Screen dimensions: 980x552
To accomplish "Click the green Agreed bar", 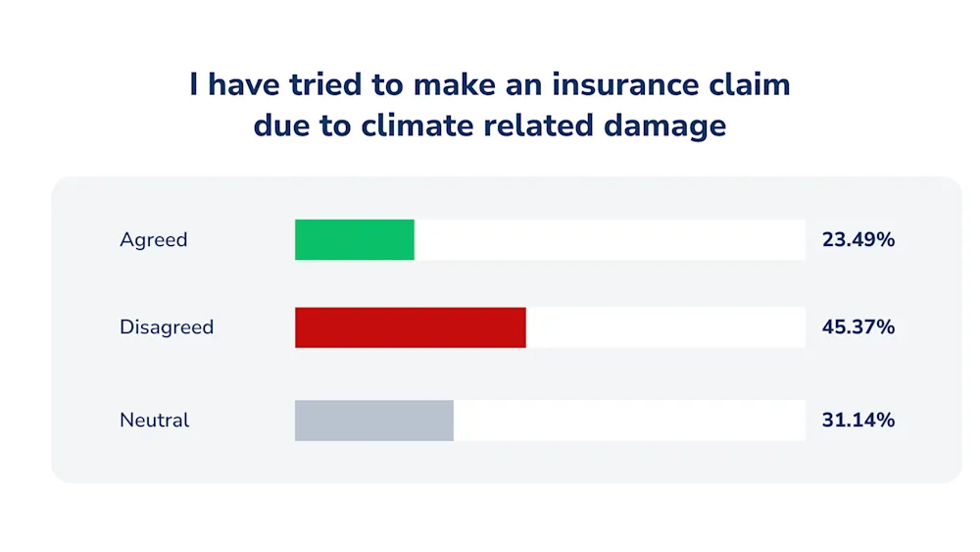I will click(355, 239).
